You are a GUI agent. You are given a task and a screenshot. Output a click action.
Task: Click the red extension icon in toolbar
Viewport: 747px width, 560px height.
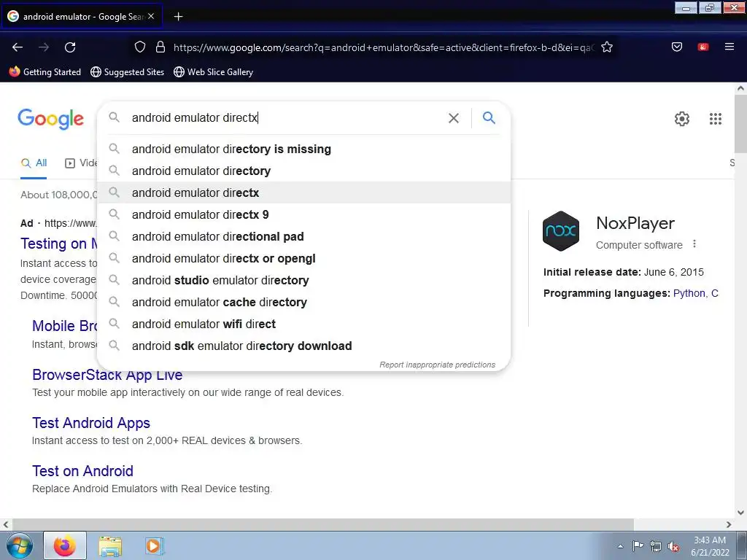(703, 47)
